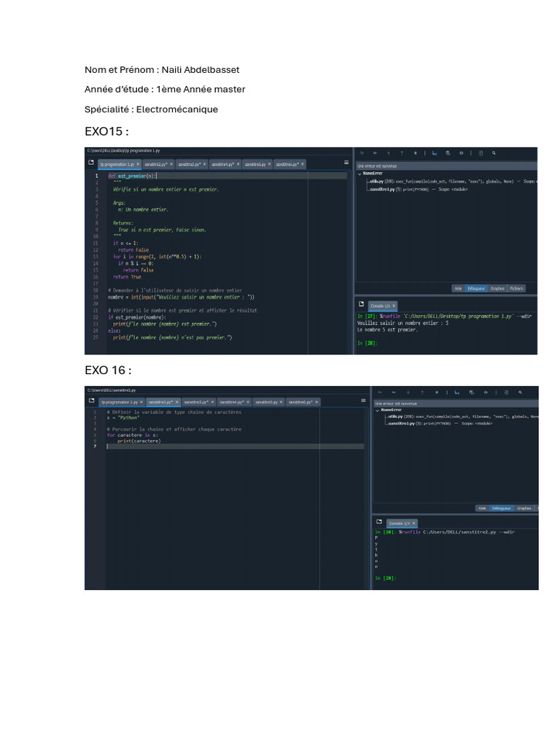Open the Graphes pane tab in EXO15 screenshot
This screenshot has width=560, height=747.
(497, 288)
